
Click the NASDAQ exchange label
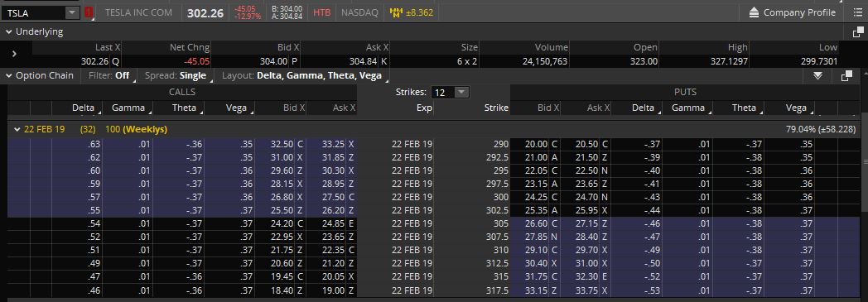(x=359, y=12)
